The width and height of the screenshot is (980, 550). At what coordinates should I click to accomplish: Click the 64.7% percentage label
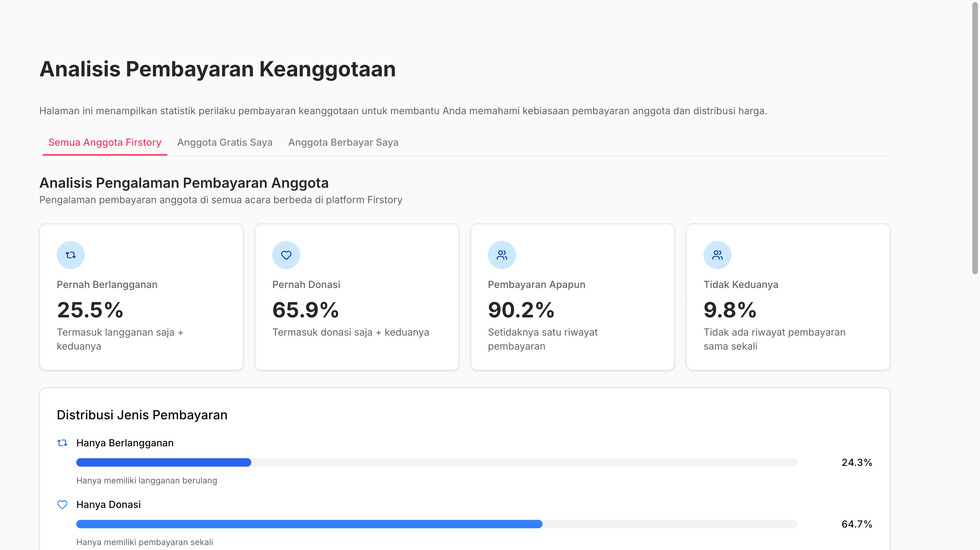[857, 524]
